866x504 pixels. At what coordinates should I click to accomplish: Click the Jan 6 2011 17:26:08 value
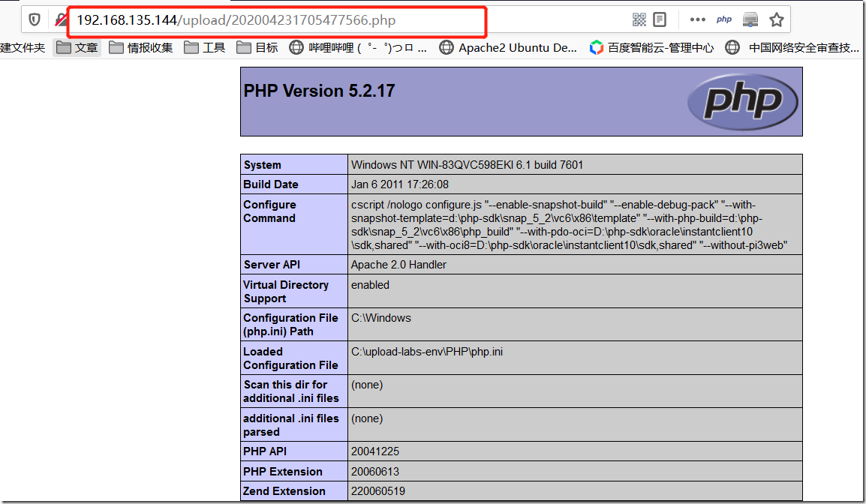tap(400, 184)
